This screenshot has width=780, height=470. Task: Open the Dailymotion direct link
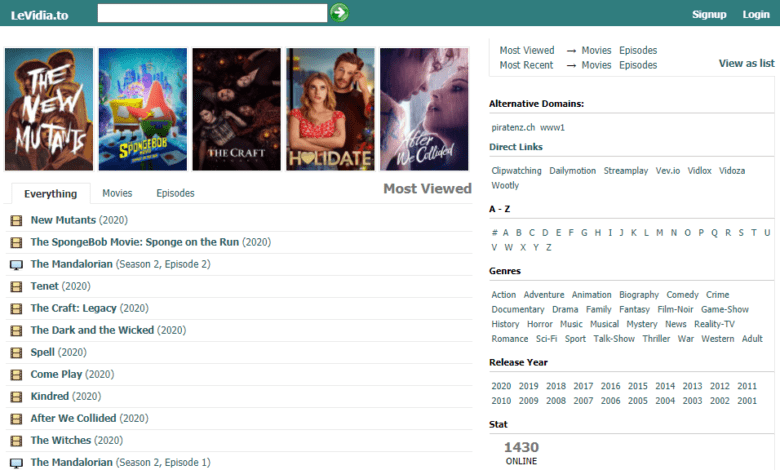[572, 171]
